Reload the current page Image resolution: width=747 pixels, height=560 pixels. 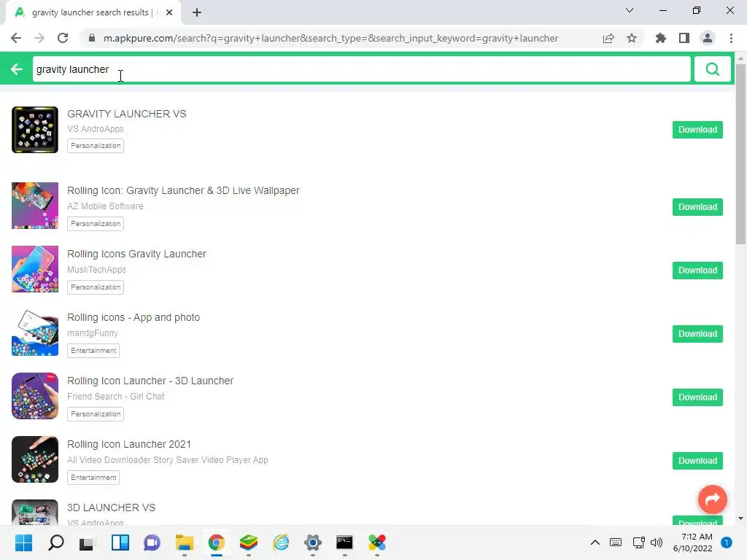pyautogui.click(x=63, y=38)
